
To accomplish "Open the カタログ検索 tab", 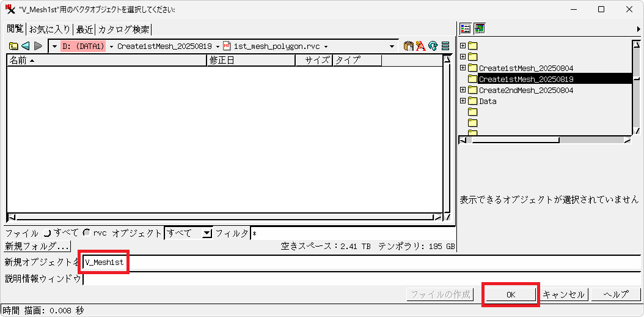I will click(x=123, y=29).
